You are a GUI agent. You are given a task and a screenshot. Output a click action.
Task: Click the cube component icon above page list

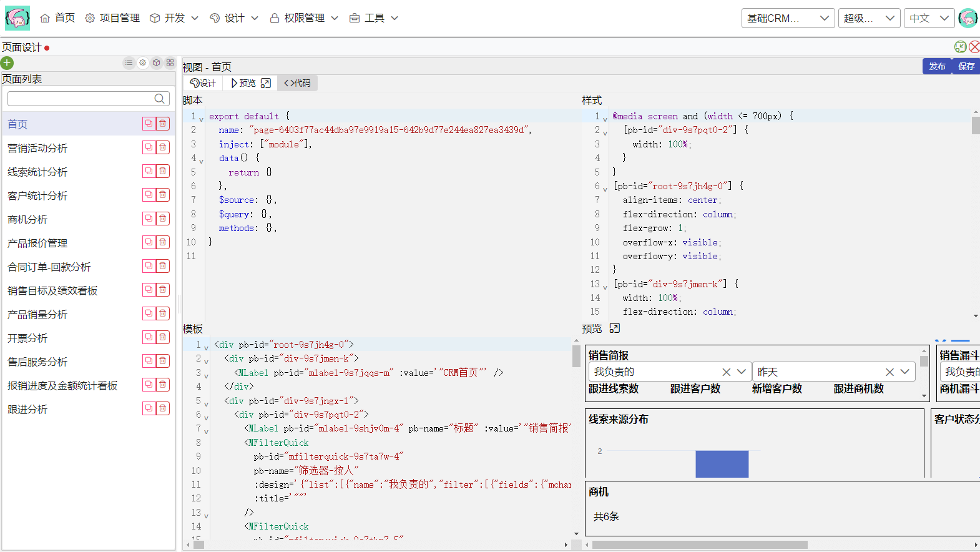pyautogui.click(x=156, y=63)
